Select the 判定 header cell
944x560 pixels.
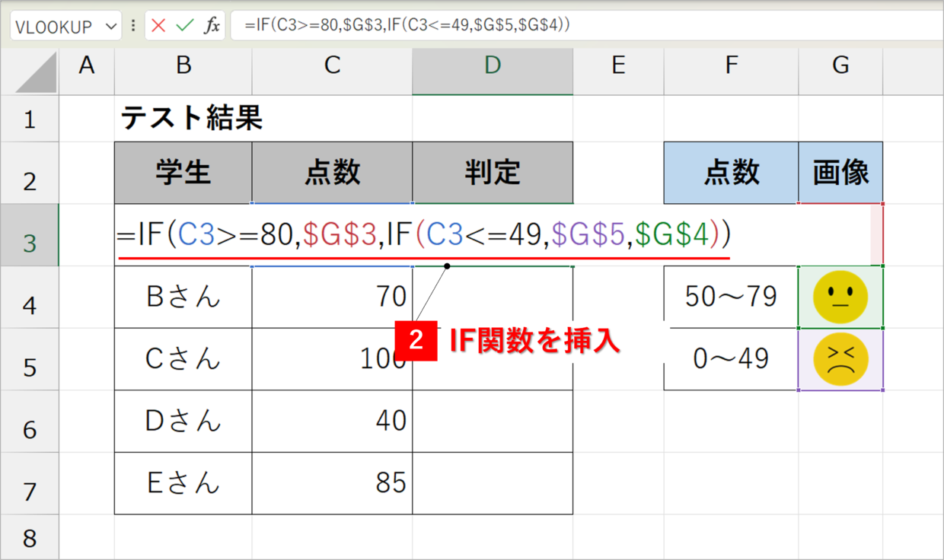(493, 173)
